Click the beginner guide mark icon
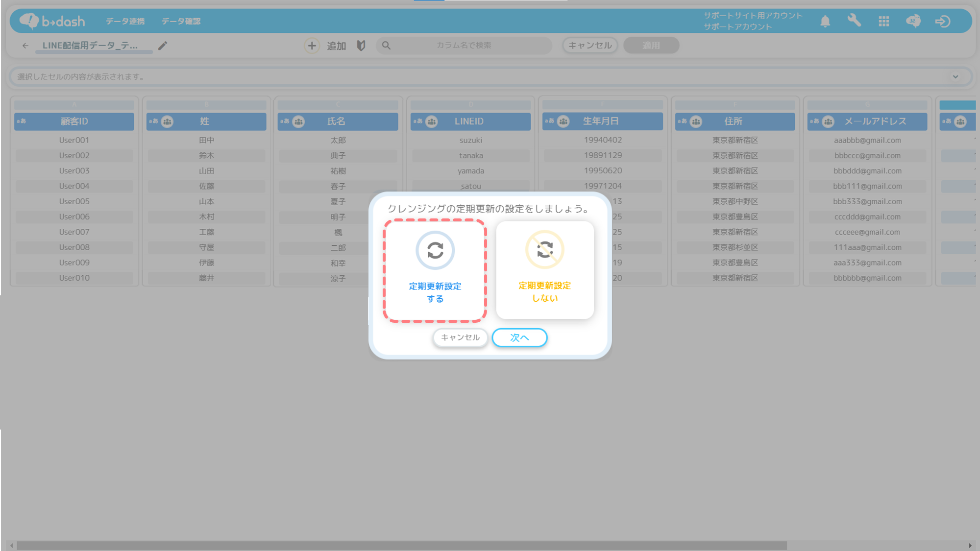The image size is (980, 551). click(x=361, y=46)
